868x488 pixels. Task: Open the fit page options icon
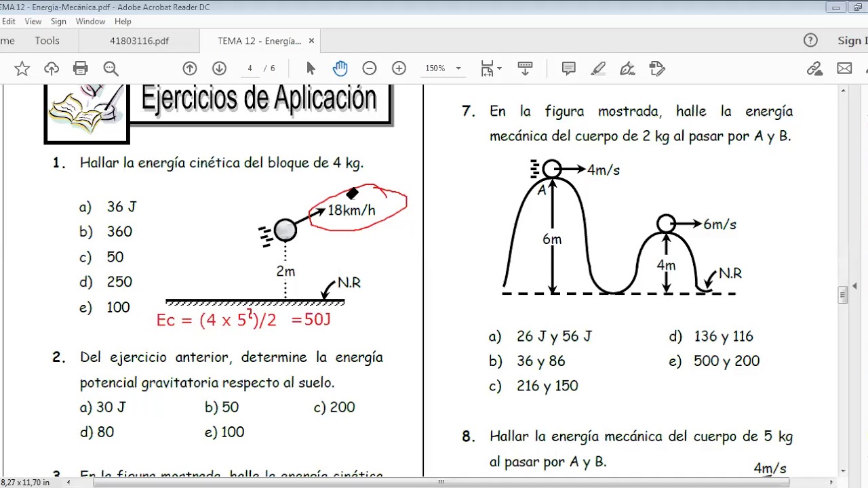[x=487, y=68]
